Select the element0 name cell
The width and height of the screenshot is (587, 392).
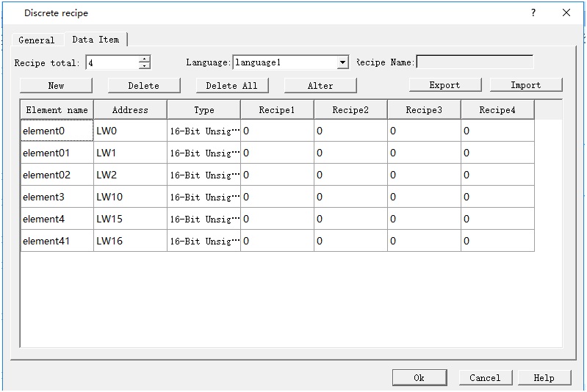click(x=57, y=131)
